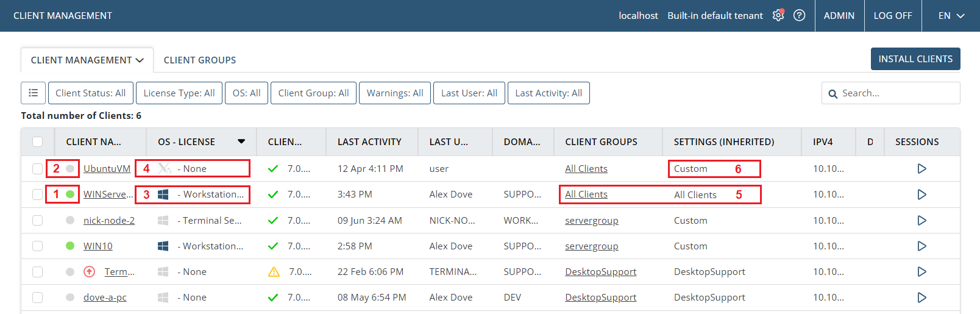Open the DesktopSupport group link for dove-a-pc
The width and height of the screenshot is (980, 314).
[x=600, y=298]
